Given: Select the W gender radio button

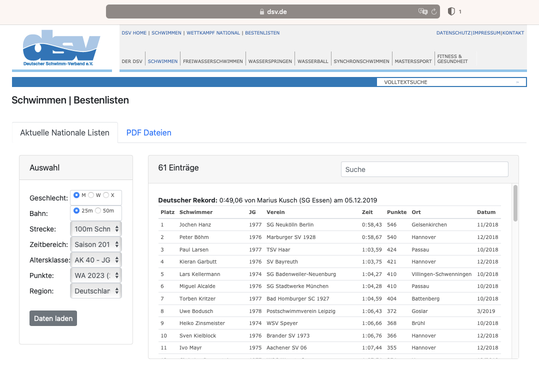Looking at the screenshot, I should [x=91, y=195].
